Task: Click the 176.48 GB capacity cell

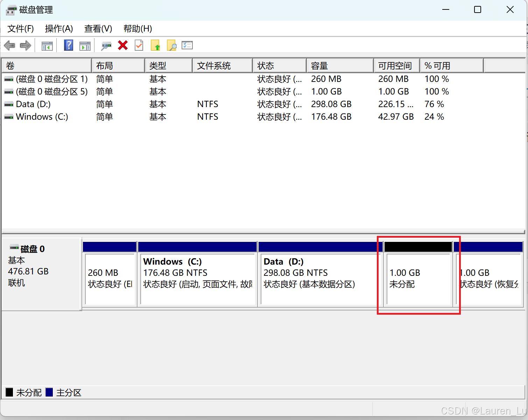Action: [331, 117]
